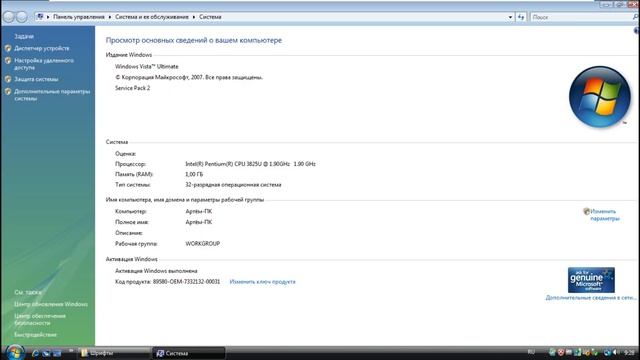Viewport: 640px width, 360px height.
Task: Open the Start menu orb
Action: [15, 352]
